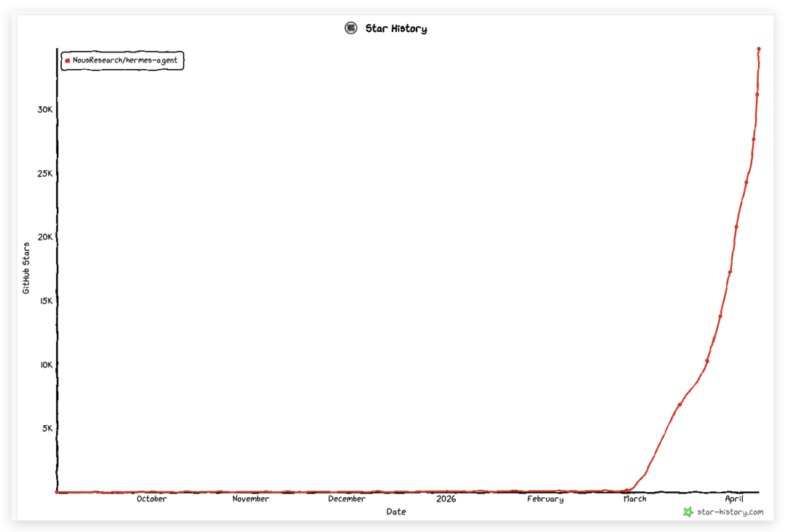Click the star-history.com green star logo
This screenshot has width=785, height=532.
point(688,512)
